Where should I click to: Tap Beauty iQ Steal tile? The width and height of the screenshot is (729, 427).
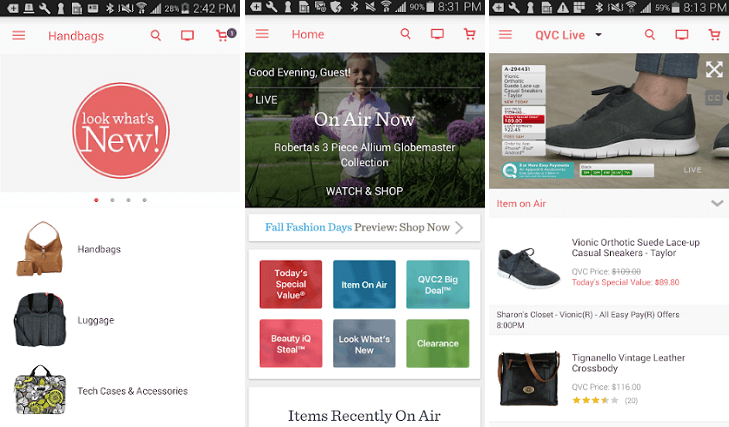tap(291, 343)
